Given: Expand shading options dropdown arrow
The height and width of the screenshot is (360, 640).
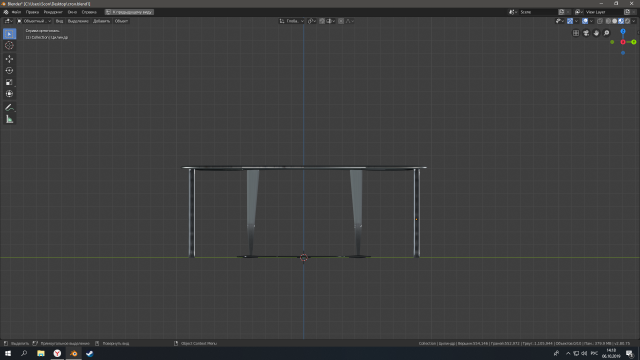Looking at the screenshot, I should [x=633, y=21].
